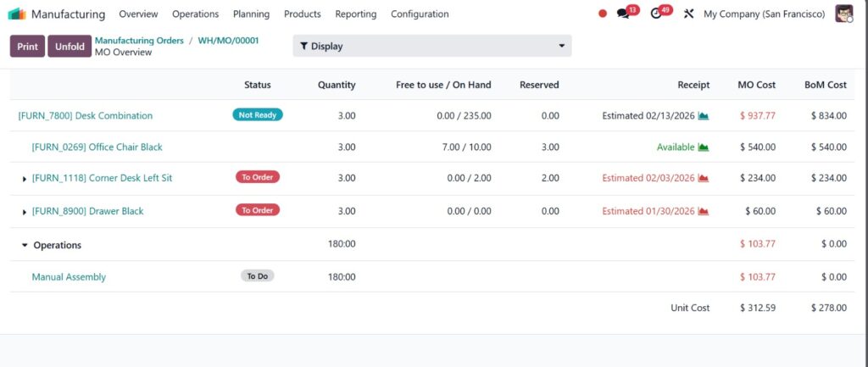Open the Reporting menu
This screenshot has width=868, height=367.
[x=355, y=14]
